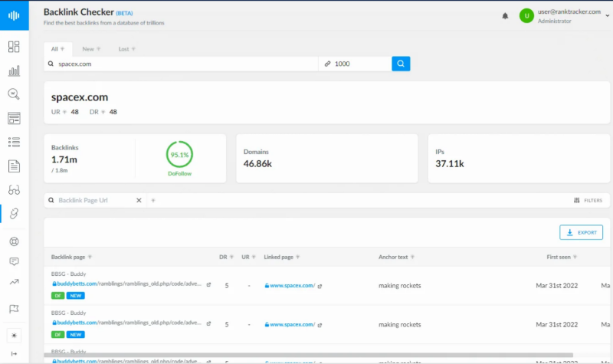
Task: Open second row www.spacex.com linked page
Action: point(290,324)
